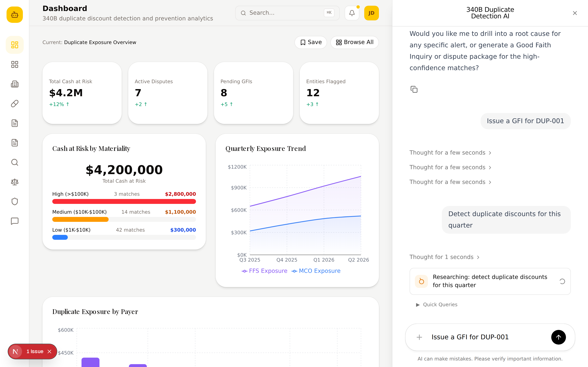Open the magnifier search sidebar icon
The width and height of the screenshot is (588, 367).
[14, 162]
